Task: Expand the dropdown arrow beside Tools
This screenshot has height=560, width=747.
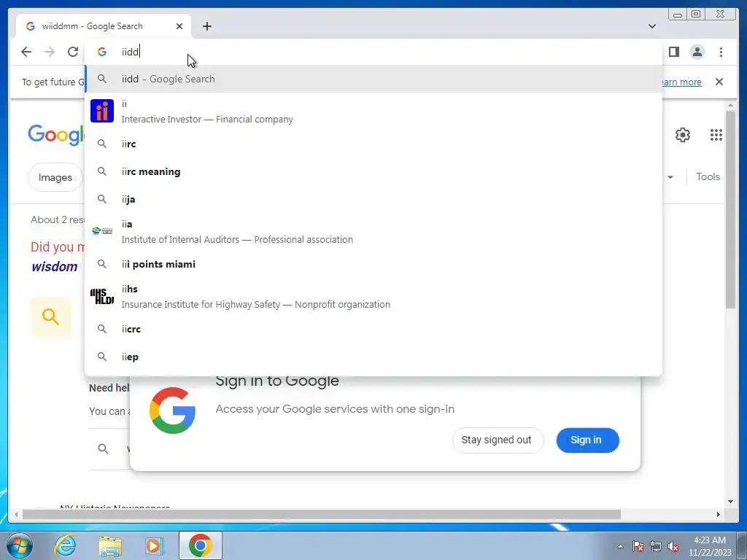Action: point(670,177)
